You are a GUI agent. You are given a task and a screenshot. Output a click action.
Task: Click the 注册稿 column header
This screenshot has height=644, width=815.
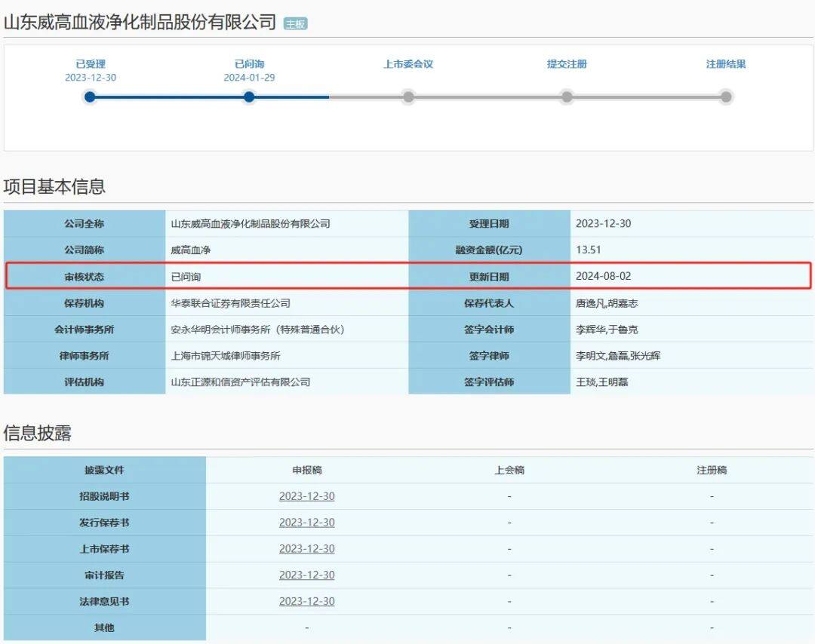[x=712, y=470]
